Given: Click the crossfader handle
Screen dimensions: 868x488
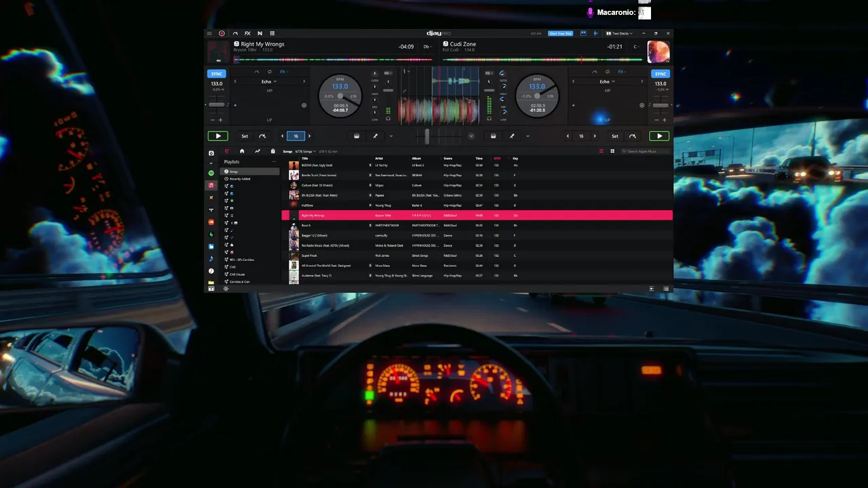Looking at the screenshot, I should click(427, 136).
